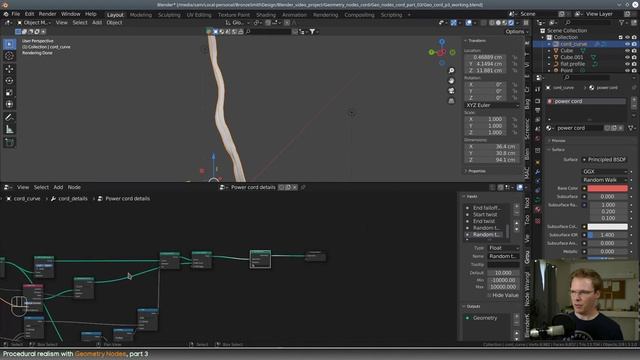Screen dimensions: 640x360
Task: Click the zoom magnifier viewport gizmo
Action: pyautogui.click(x=451, y=71)
